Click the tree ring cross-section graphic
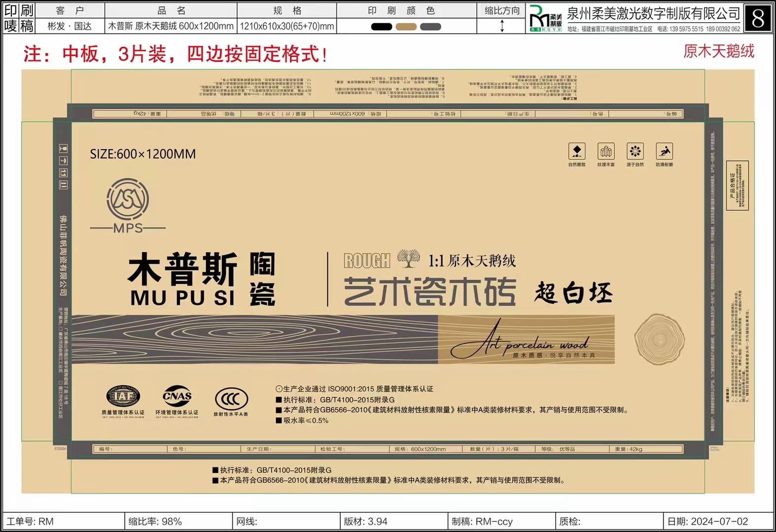 pos(659,339)
